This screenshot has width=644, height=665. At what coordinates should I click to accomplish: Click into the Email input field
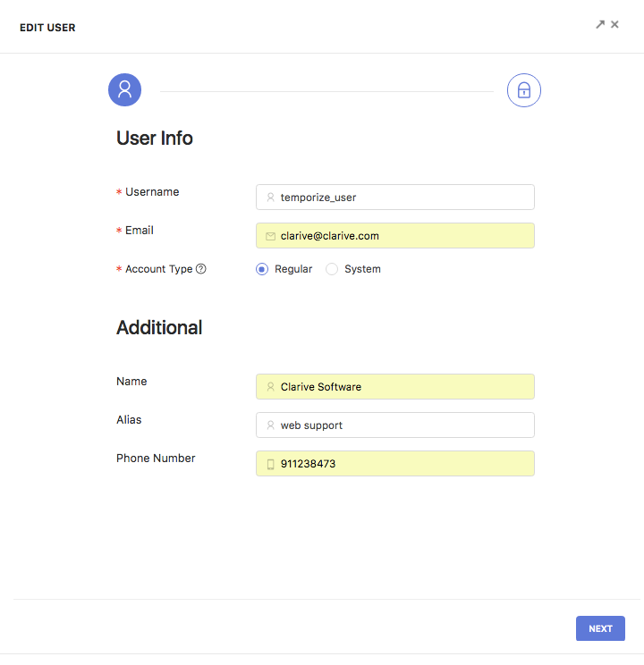pyautogui.click(x=395, y=236)
